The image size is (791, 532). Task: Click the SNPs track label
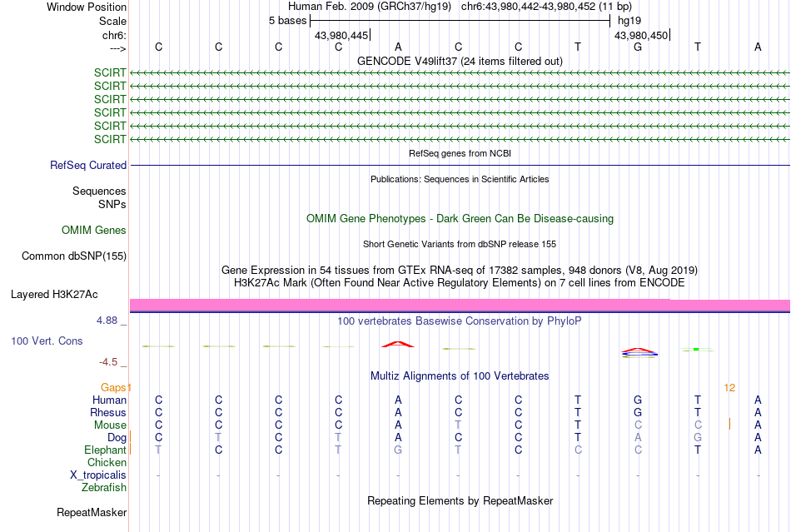point(112,204)
